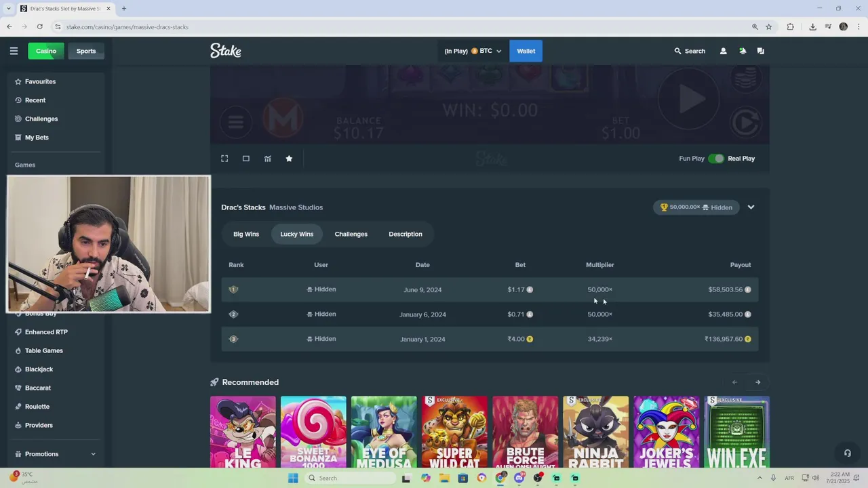The height and width of the screenshot is (488, 868).
Task: Switch to theatre mode view
Action: [x=246, y=159]
